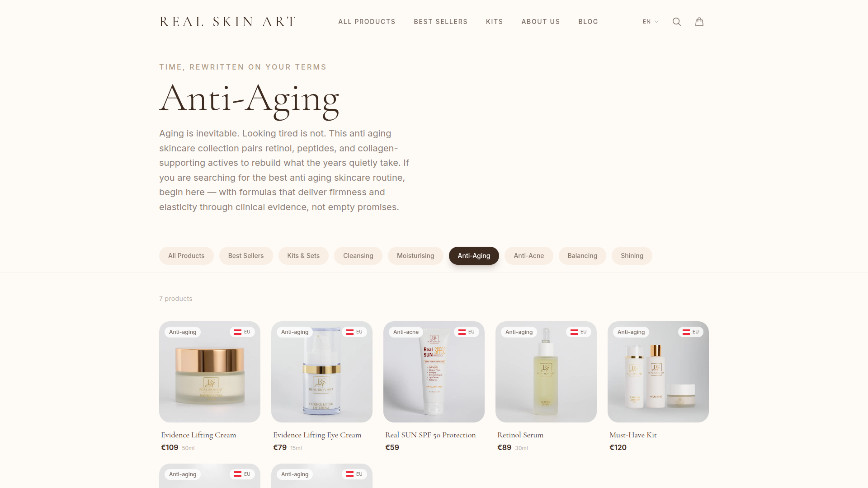Viewport: 868px width, 488px height.
Task: Open the Kits navigation item
Action: click(x=495, y=22)
